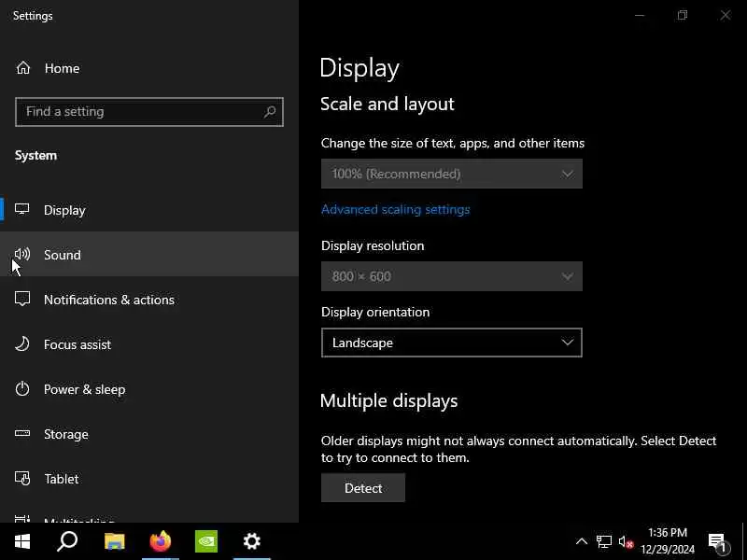Open the 800 × 600 resolution dropdown
Image resolution: width=747 pixels, height=560 pixels.
pos(452,276)
